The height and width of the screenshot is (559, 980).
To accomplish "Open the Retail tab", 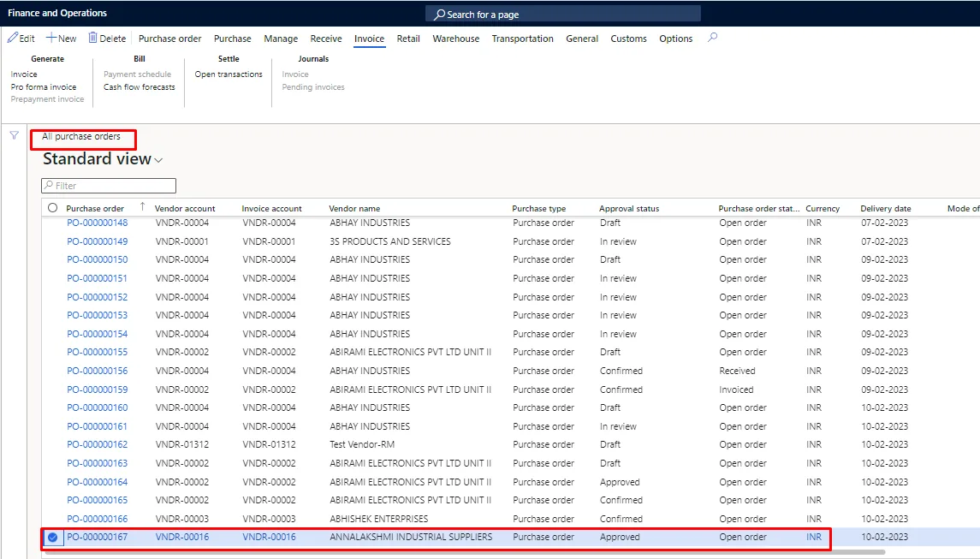I will [x=408, y=39].
